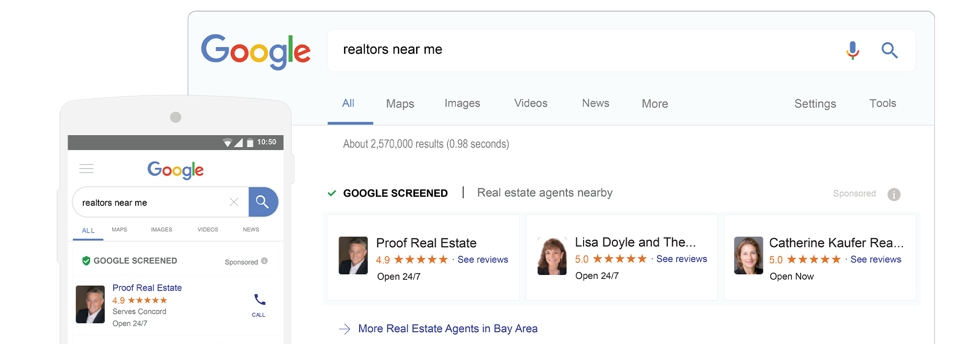Select the ALL tab on the phone
Viewport: 980px width, 344px height.
88,230
